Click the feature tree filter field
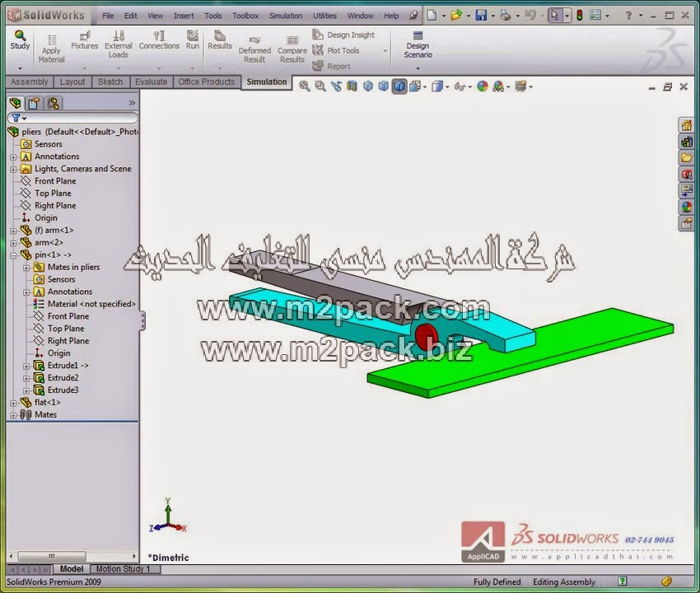Image resolution: width=700 pixels, height=593 pixels. click(x=72, y=118)
